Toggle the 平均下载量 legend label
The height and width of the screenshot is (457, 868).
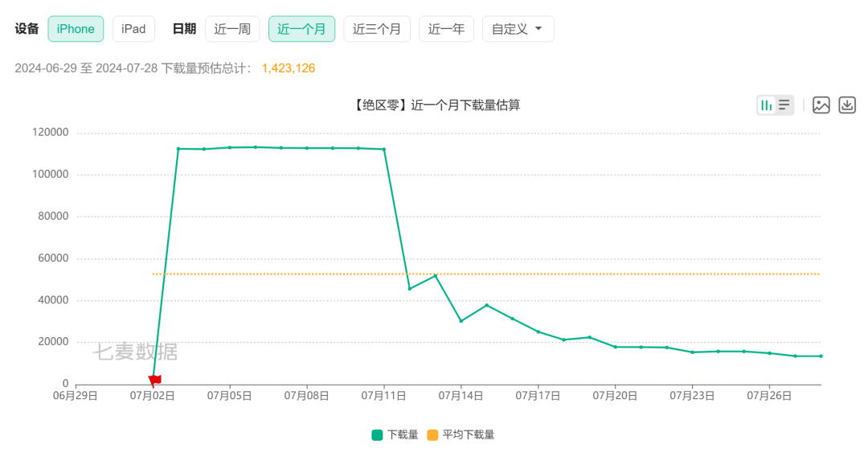(469, 435)
